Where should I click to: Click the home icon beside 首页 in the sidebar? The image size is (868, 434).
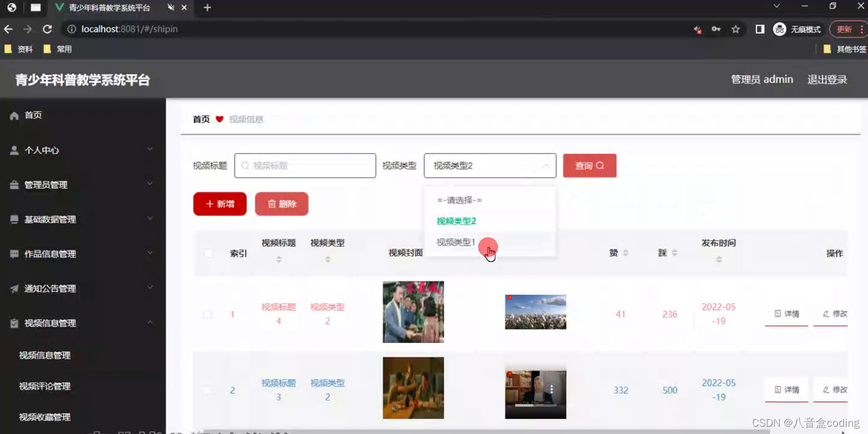(14, 115)
